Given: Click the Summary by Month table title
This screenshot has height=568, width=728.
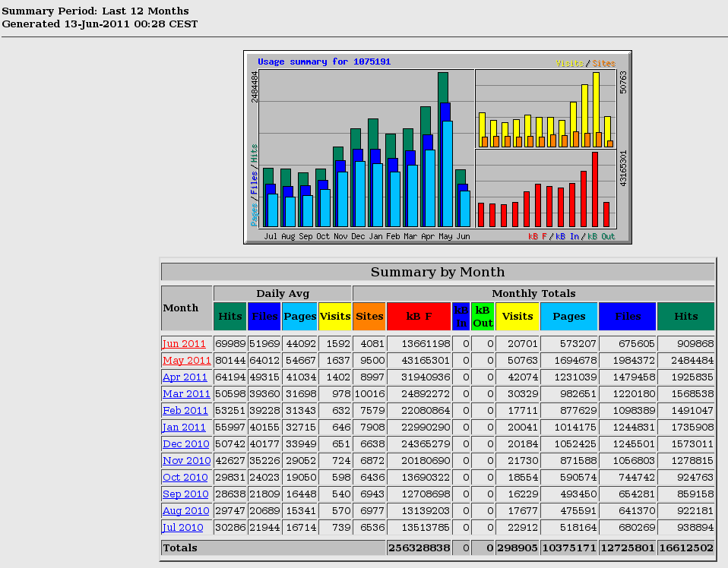Looking at the screenshot, I should pyautogui.click(x=438, y=273).
